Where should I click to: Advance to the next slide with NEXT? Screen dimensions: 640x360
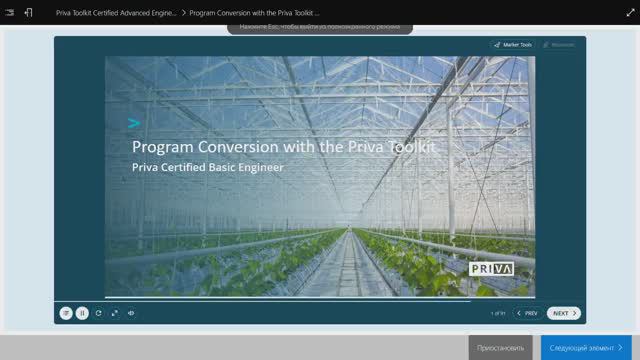(x=564, y=313)
